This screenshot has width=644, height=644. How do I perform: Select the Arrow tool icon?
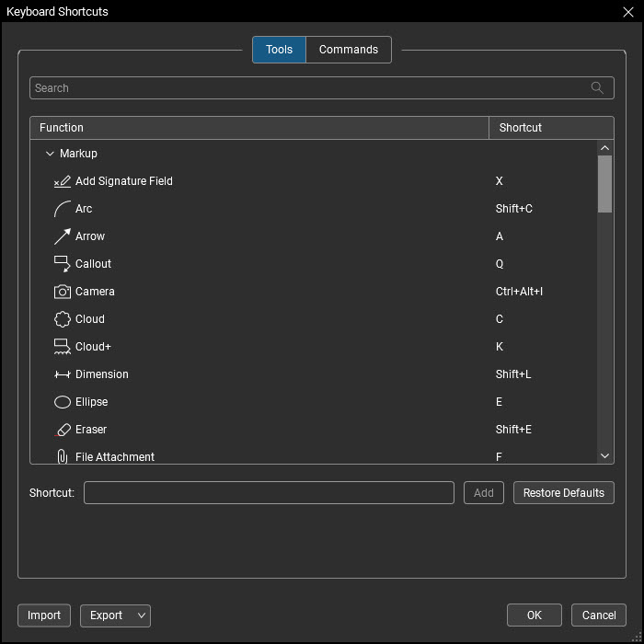(x=62, y=236)
